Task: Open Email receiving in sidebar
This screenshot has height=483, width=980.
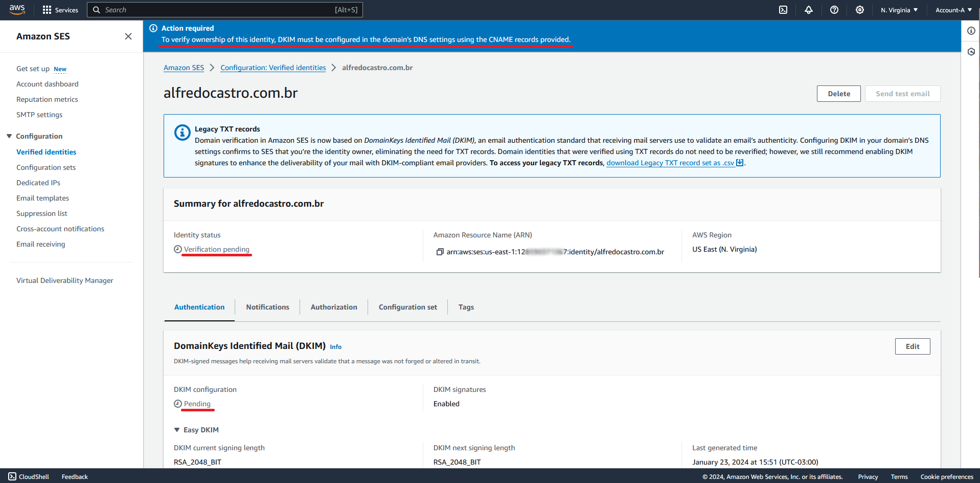Action: [41, 244]
